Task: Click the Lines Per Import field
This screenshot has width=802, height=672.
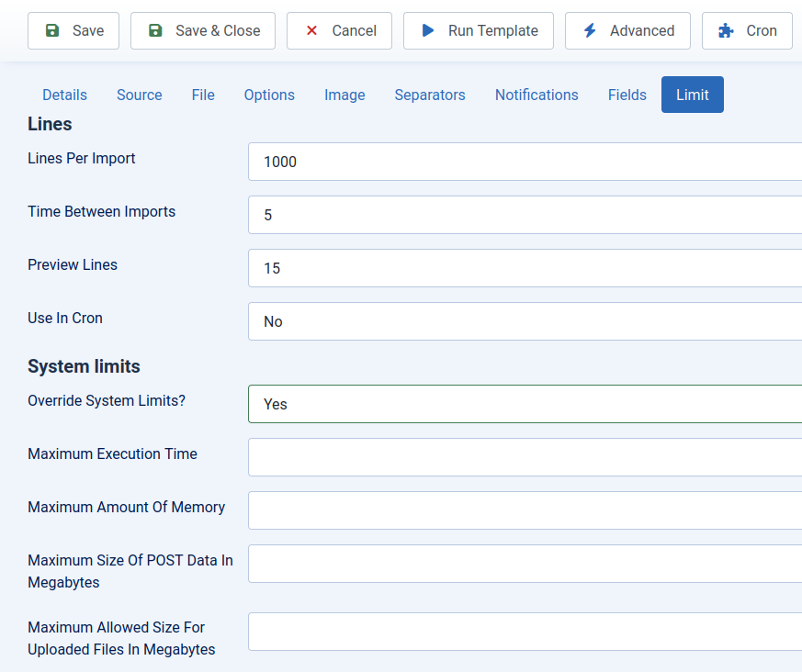Action: (524, 162)
